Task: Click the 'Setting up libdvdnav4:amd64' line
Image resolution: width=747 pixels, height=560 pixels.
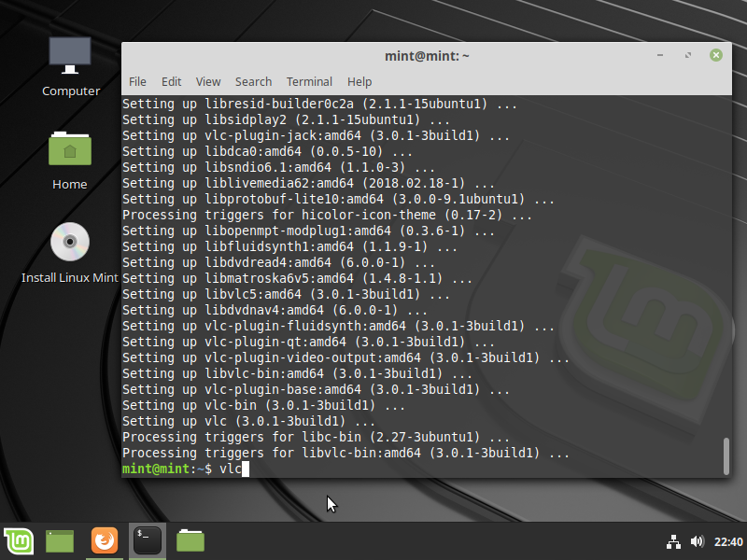Action: tap(275, 311)
